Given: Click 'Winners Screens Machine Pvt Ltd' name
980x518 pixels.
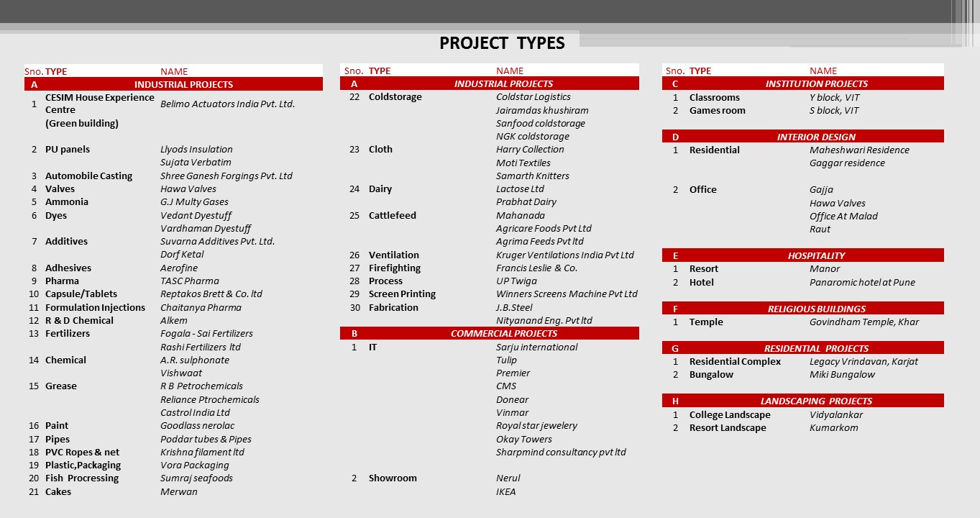Looking at the screenshot, I should (567, 294).
